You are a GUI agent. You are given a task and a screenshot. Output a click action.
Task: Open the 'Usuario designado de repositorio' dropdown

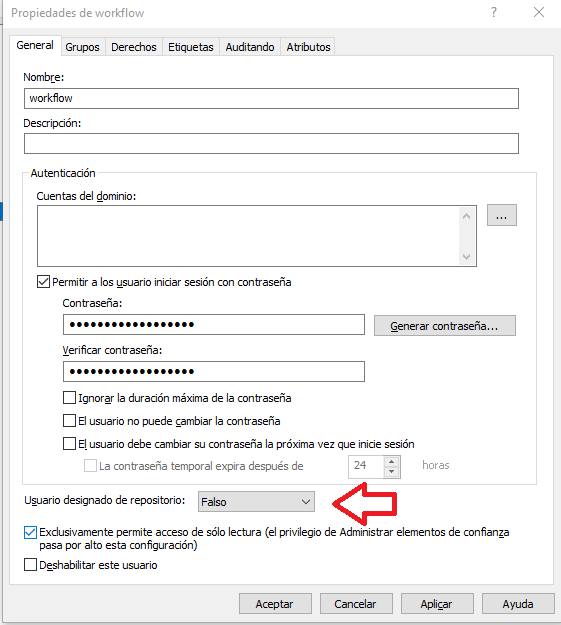pyautogui.click(x=256, y=502)
